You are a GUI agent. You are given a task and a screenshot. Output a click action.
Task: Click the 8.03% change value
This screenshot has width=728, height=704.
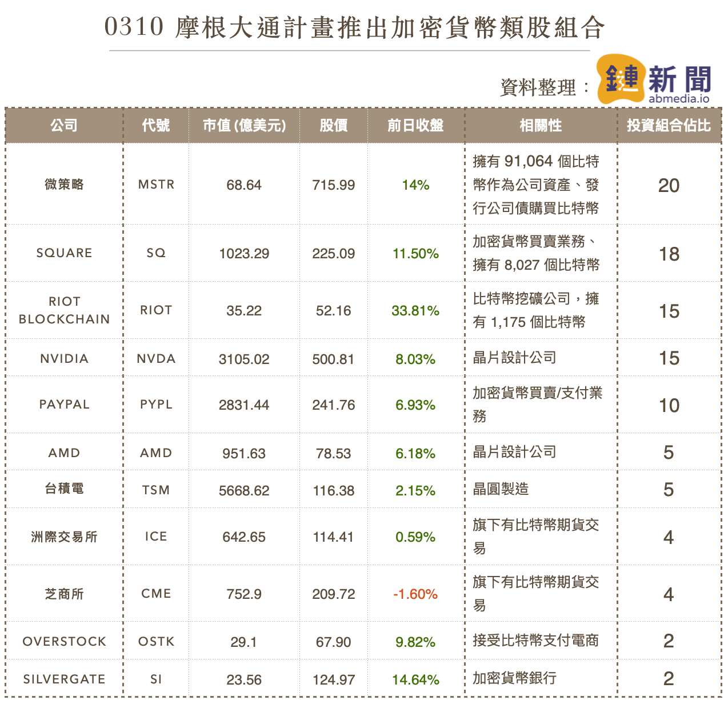pos(415,359)
